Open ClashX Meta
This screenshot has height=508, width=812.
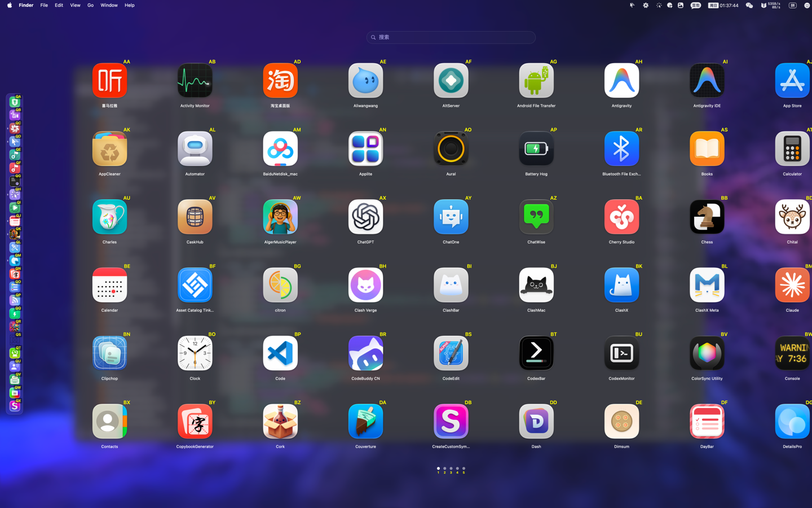point(707,285)
